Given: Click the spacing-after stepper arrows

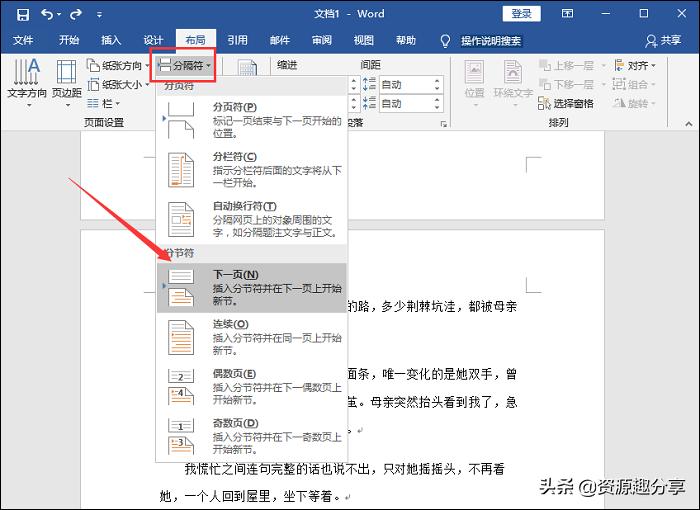Looking at the screenshot, I should click(x=438, y=104).
